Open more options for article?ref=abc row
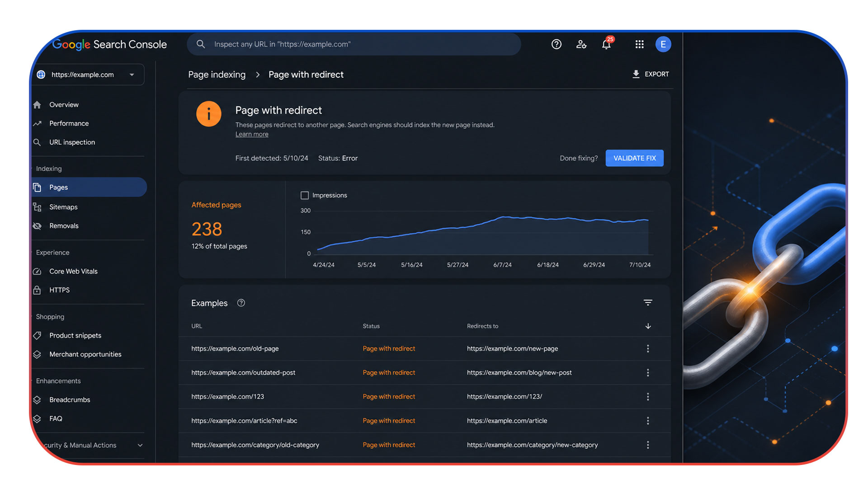Screen dimensions: 868x488 click(648, 421)
